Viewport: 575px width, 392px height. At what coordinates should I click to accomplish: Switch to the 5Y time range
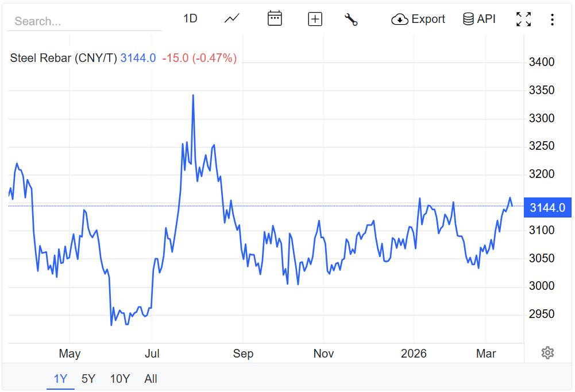(x=88, y=379)
